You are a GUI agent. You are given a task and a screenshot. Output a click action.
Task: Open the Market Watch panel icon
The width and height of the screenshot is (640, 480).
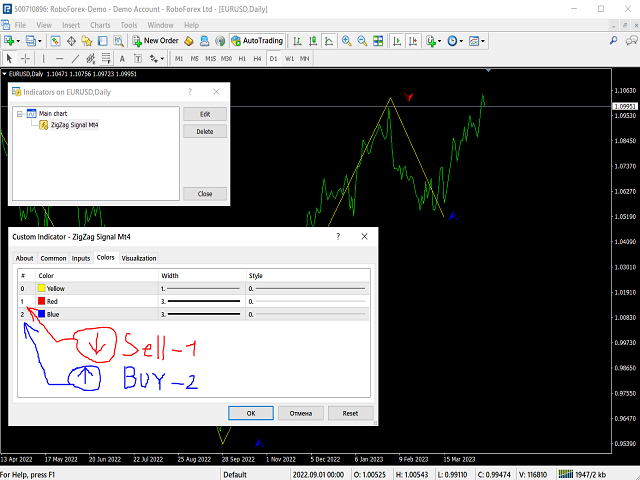point(56,41)
